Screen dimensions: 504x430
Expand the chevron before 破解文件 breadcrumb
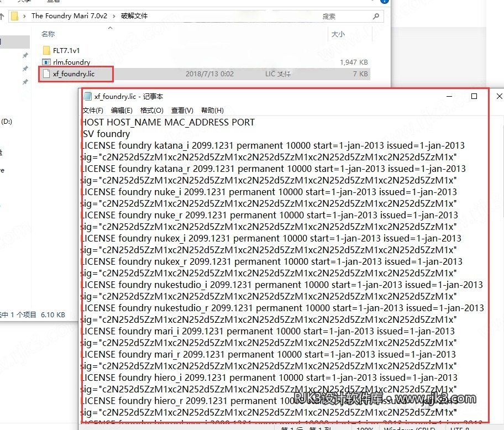click(x=114, y=16)
